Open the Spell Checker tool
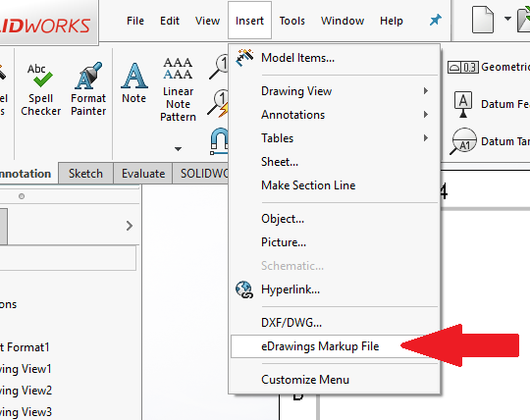This screenshot has width=530, height=420. tap(40, 89)
